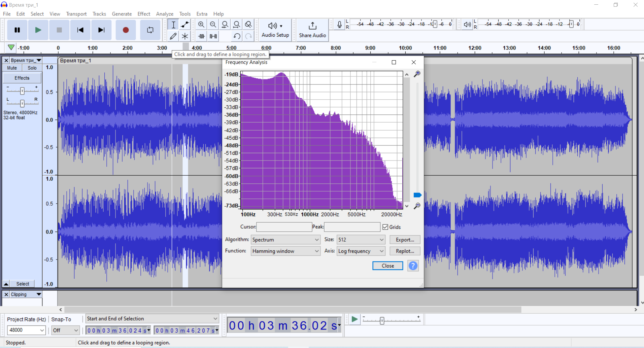This screenshot has height=348, width=644.
Task: Trim audio outside selection icon
Action: point(202,36)
